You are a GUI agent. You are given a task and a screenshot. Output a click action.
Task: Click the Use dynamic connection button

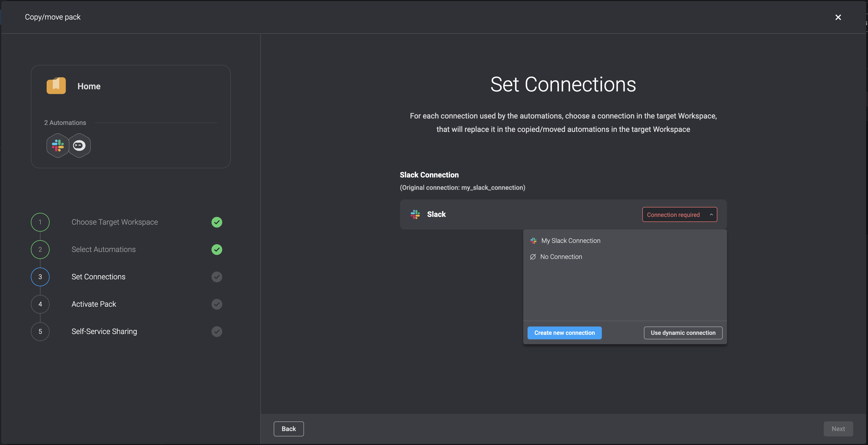pyautogui.click(x=683, y=333)
